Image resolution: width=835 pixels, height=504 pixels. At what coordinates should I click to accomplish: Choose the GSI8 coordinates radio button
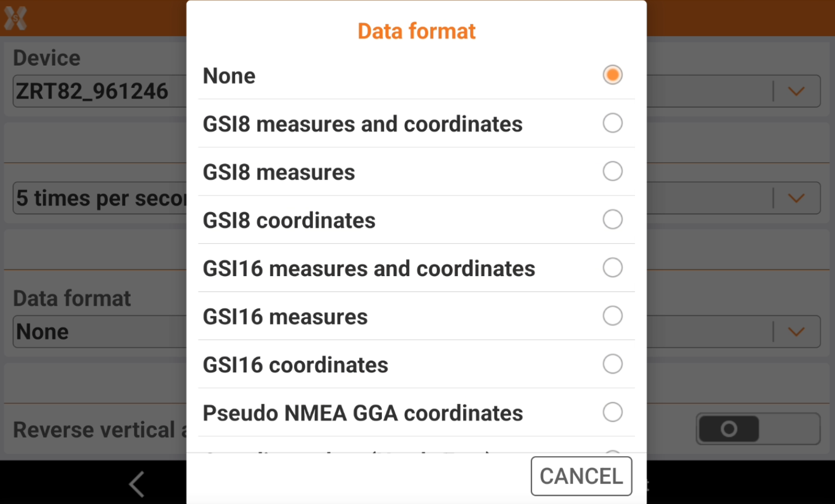[x=612, y=219]
